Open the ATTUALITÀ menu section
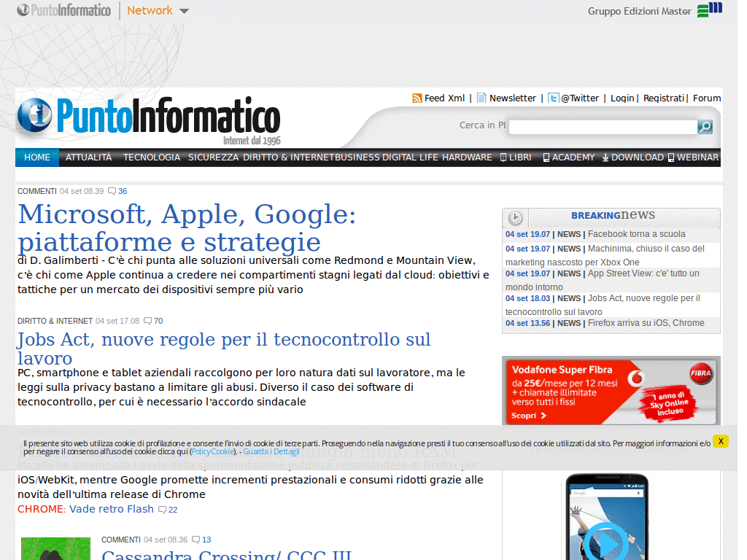The width and height of the screenshot is (747, 560). click(88, 157)
